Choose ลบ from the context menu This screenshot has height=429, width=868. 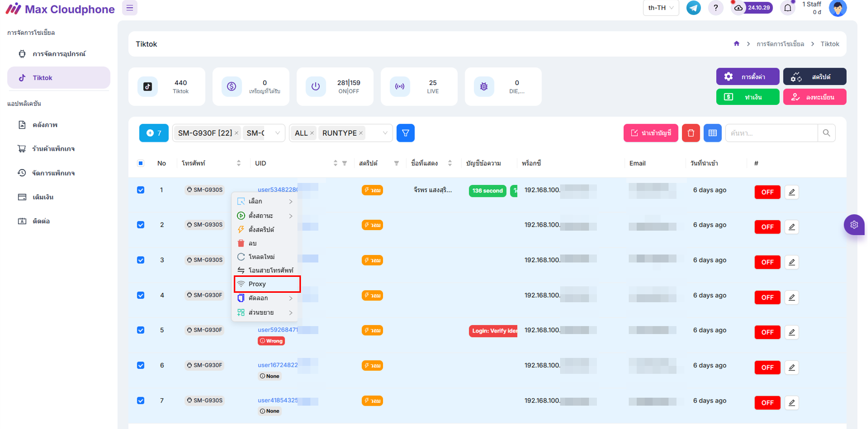[x=266, y=243]
